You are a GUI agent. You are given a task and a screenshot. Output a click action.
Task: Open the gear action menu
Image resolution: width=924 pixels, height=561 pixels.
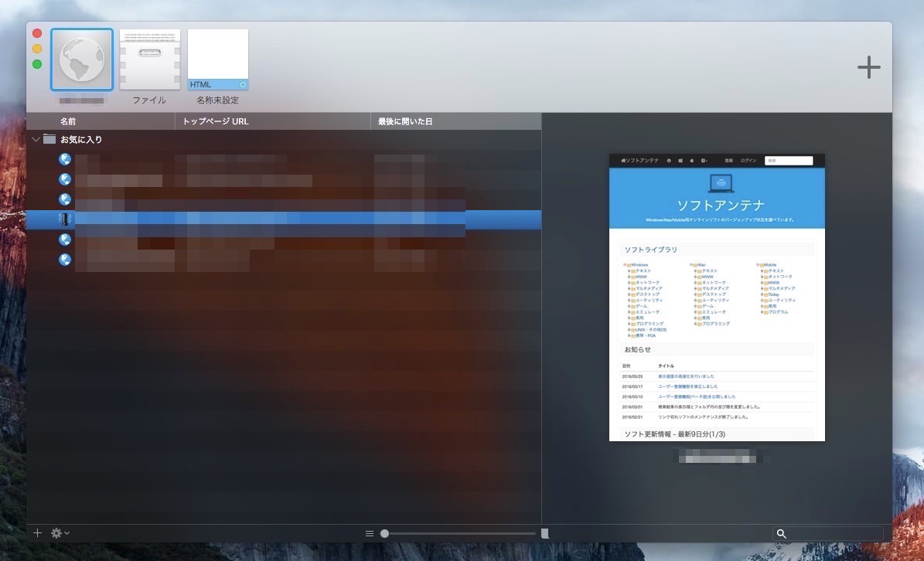coord(60,532)
